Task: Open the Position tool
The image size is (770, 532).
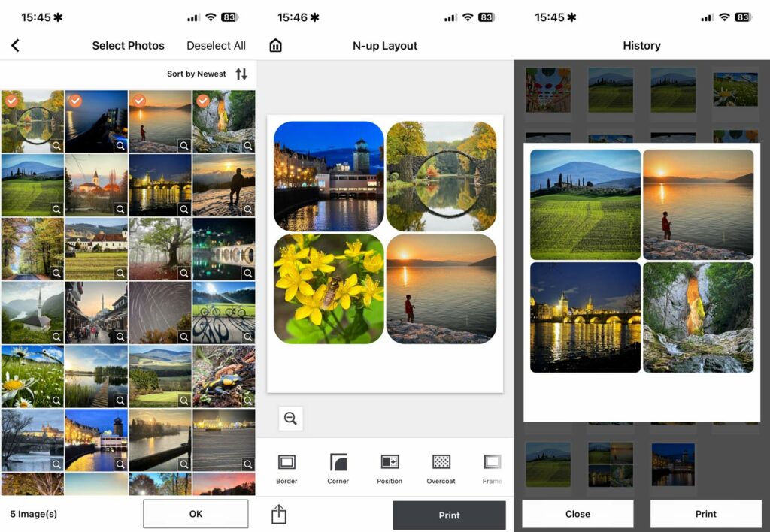Action: point(390,468)
